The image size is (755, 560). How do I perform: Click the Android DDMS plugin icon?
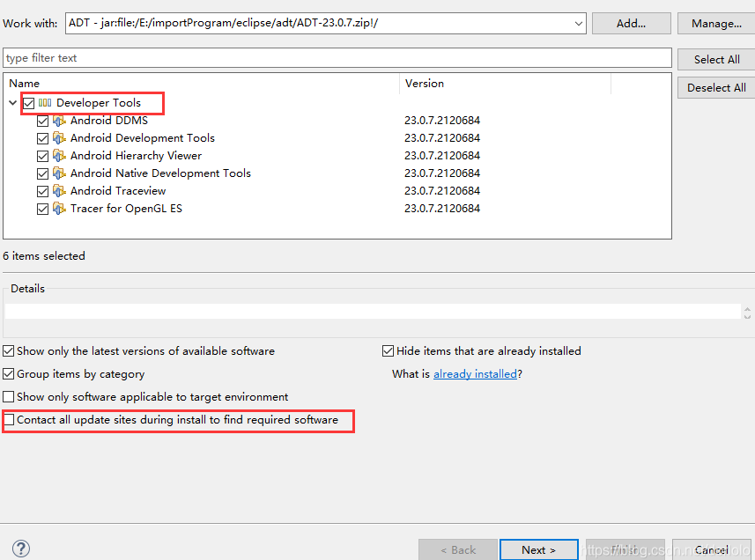(x=59, y=121)
